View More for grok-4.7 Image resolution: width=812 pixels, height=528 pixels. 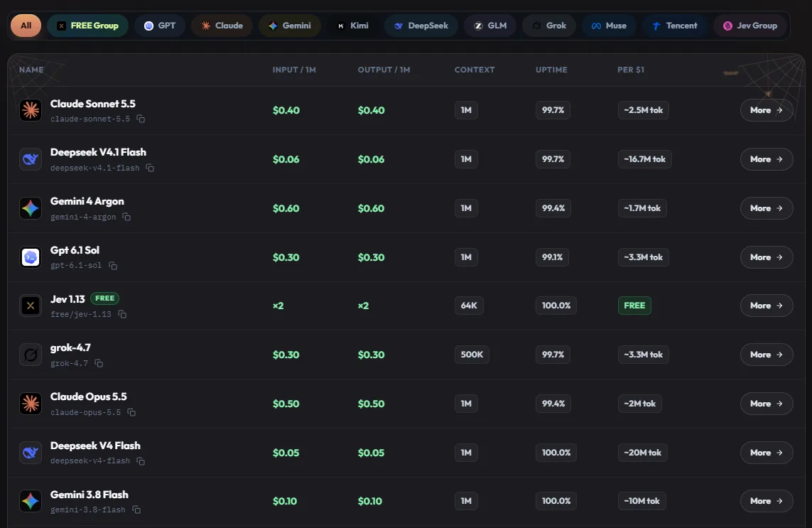767,355
